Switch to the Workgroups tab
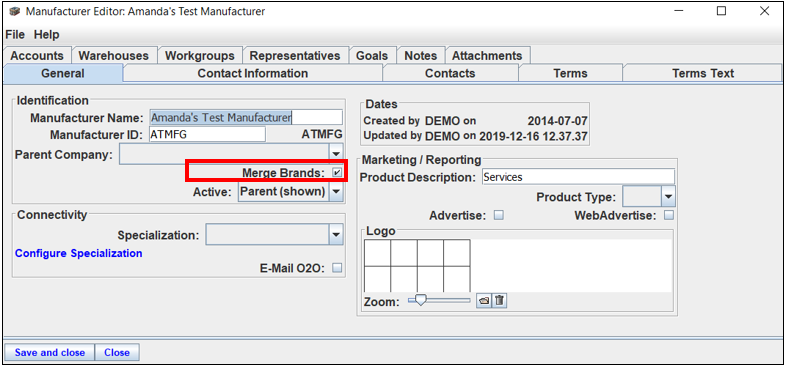The height and width of the screenshot is (365, 786). (x=200, y=56)
